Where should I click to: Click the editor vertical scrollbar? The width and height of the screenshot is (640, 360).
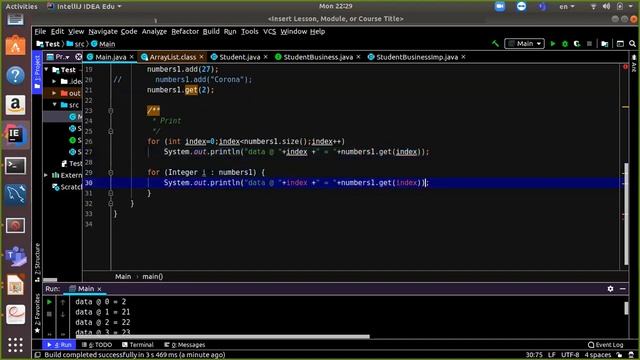pos(626,214)
